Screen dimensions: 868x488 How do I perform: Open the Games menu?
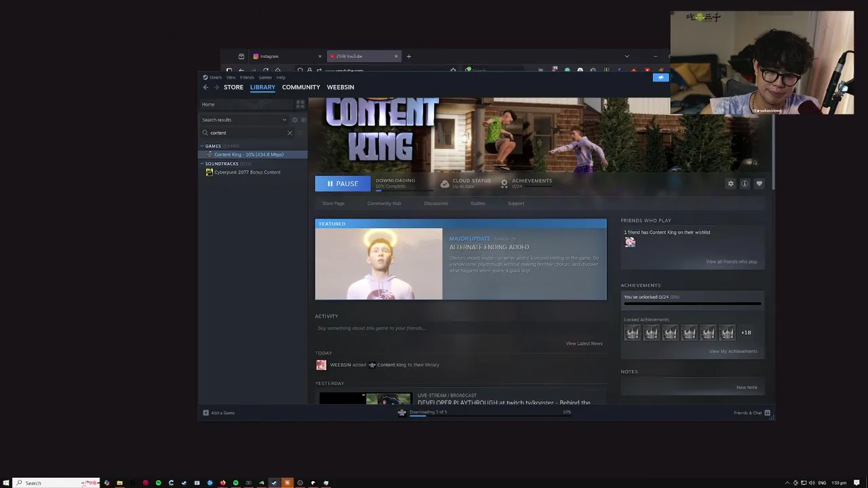click(x=265, y=77)
